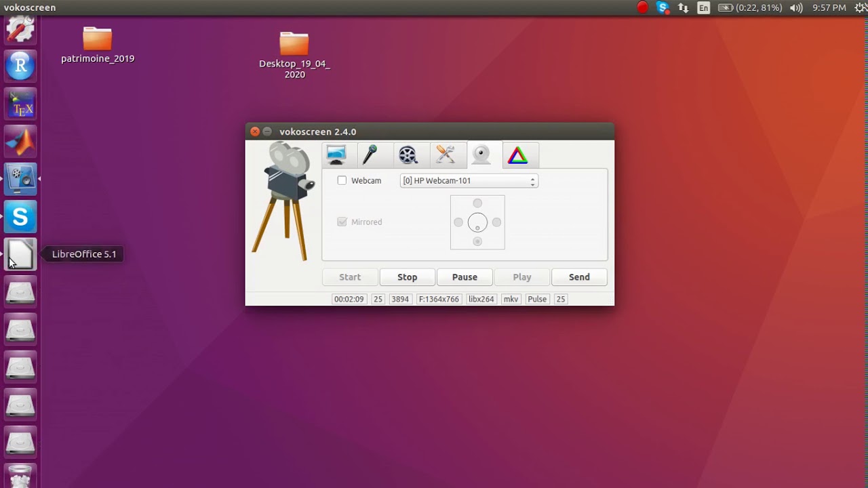
Task: Open the patrimoine_2019 desktop folder
Action: pos(98,45)
